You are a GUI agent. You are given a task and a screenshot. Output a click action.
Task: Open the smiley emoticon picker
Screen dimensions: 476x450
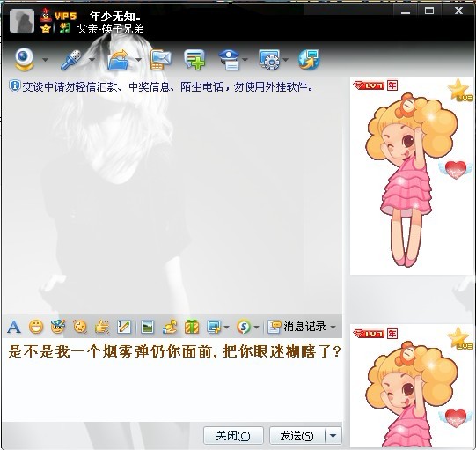tap(36, 328)
